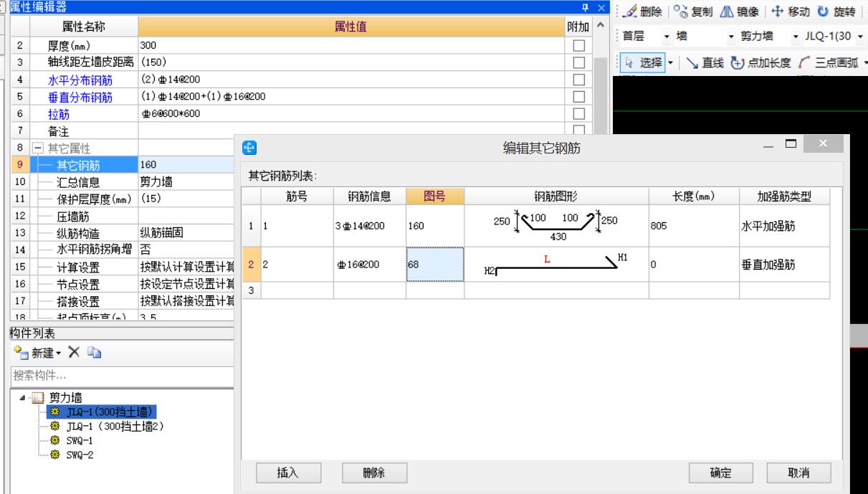Tick the 附加 checkbox for 备注 row
This screenshot has width=868, height=494.
pos(581,131)
